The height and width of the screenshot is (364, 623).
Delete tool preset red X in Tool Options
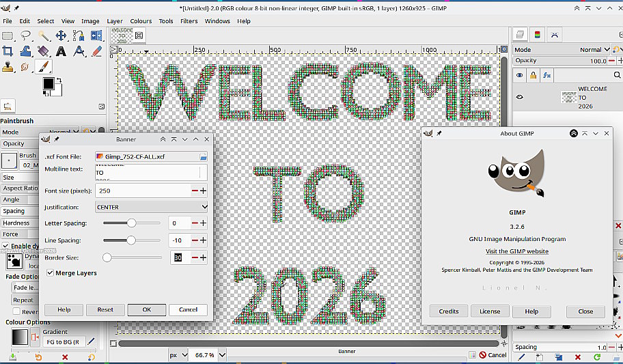[65, 357]
